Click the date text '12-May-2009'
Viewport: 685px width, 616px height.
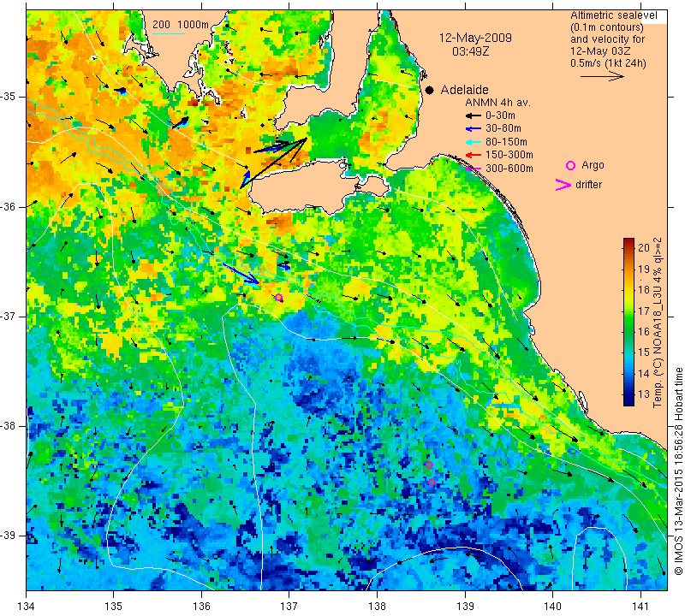[475, 38]
